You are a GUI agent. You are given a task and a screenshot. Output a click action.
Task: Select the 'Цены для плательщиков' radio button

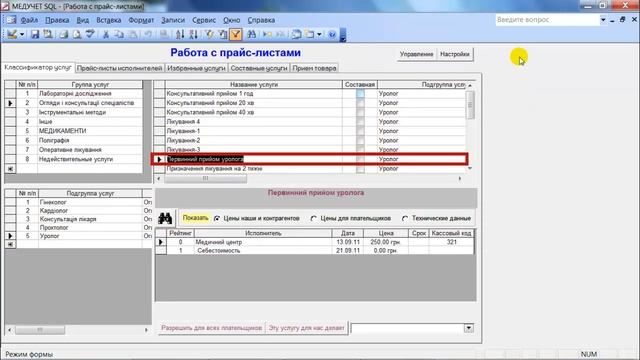point(313,218)
